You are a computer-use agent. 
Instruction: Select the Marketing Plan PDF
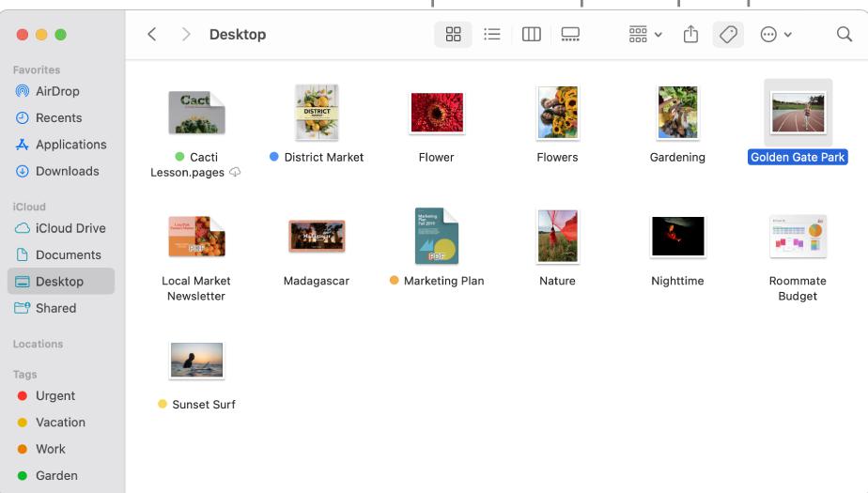437,236
